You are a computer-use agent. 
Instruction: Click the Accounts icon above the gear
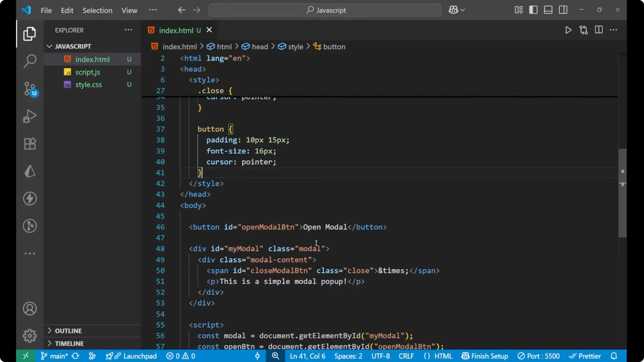(x=30, y=308)
